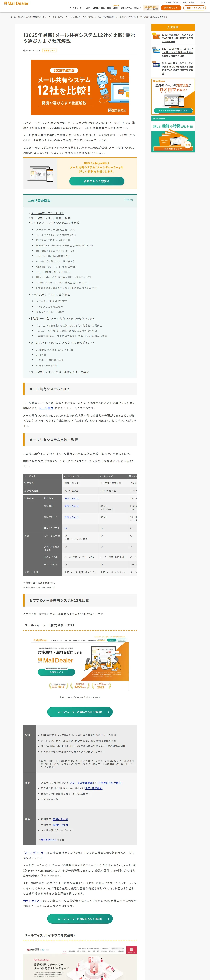Open the 機能 header navigation item

[x=109, y=8]
